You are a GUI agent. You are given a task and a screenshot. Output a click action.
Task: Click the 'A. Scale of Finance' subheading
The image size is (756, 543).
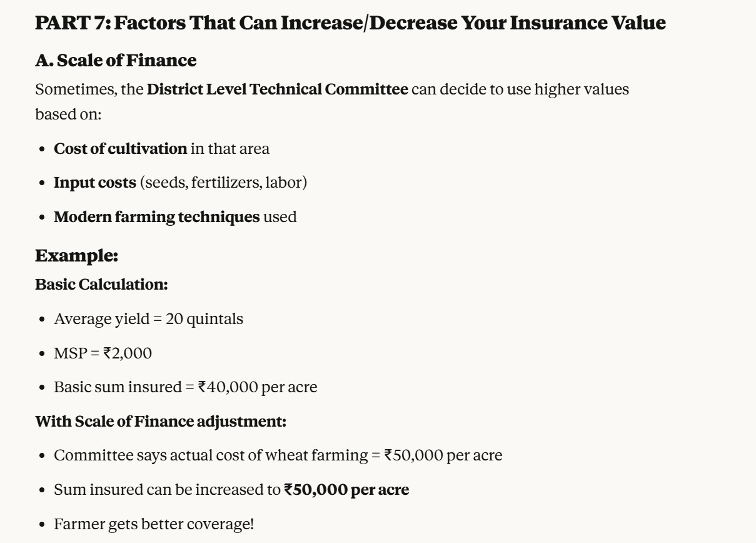[116, 61]
